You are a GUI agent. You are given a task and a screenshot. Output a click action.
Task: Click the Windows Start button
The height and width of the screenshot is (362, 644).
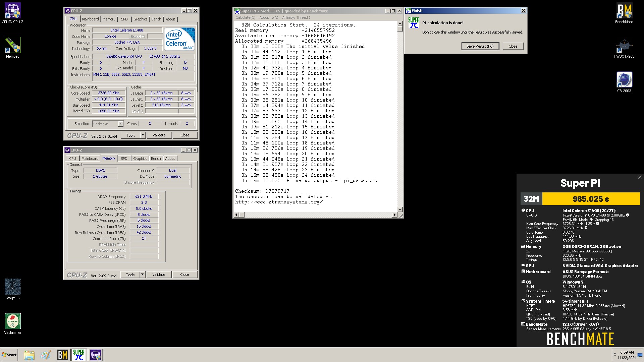point(9,355)
